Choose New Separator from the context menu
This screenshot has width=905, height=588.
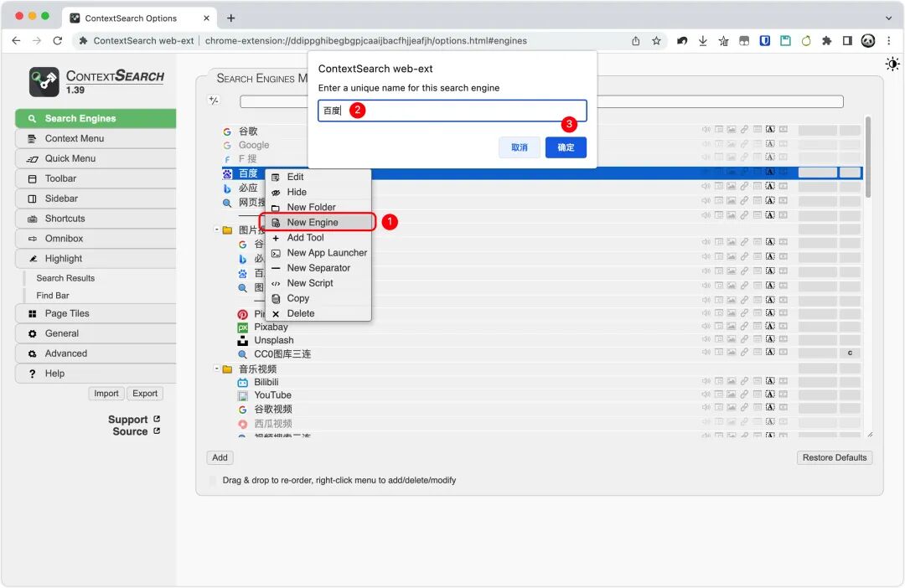(318, 268)
